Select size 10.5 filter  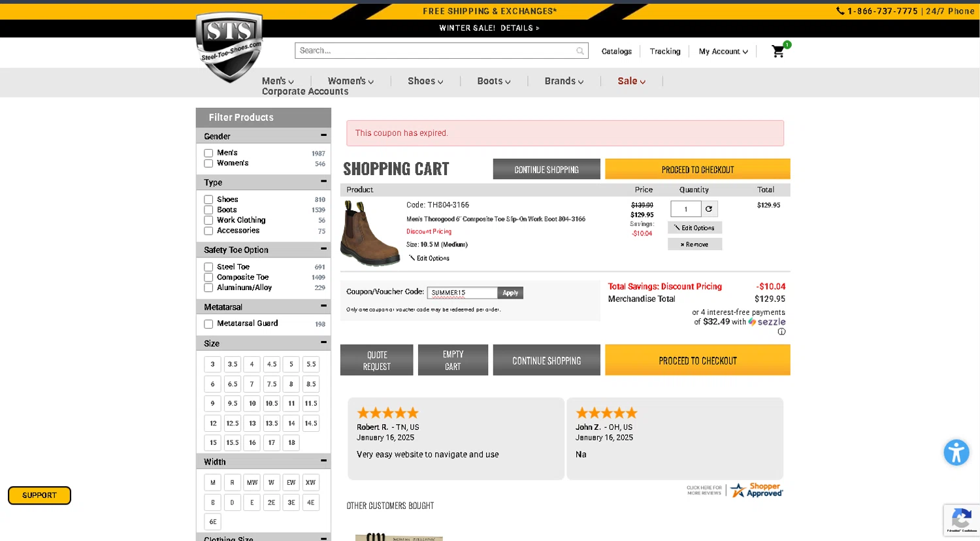272,404
